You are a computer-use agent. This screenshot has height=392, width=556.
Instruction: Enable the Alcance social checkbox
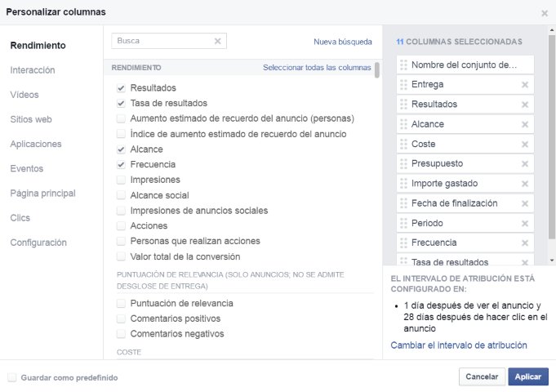click(122, 195)
